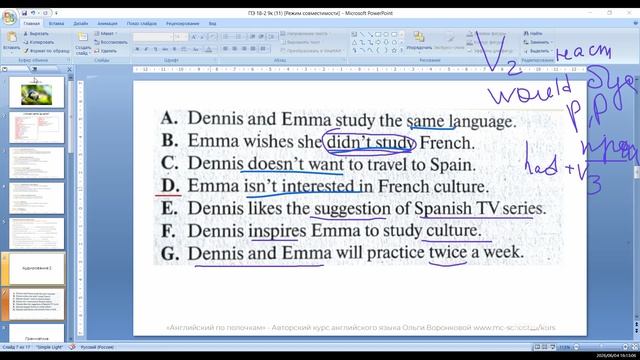Open the Анимация ribbon tab
Viewport: 640px width, 360px height.
pyautogui.click(x=107, y=24)
